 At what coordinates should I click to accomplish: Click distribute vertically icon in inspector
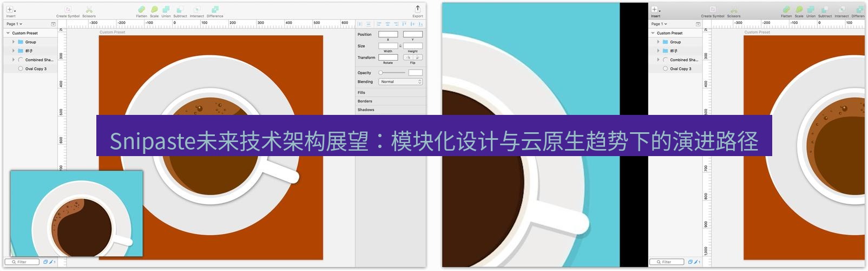click(x=369, y=24)
